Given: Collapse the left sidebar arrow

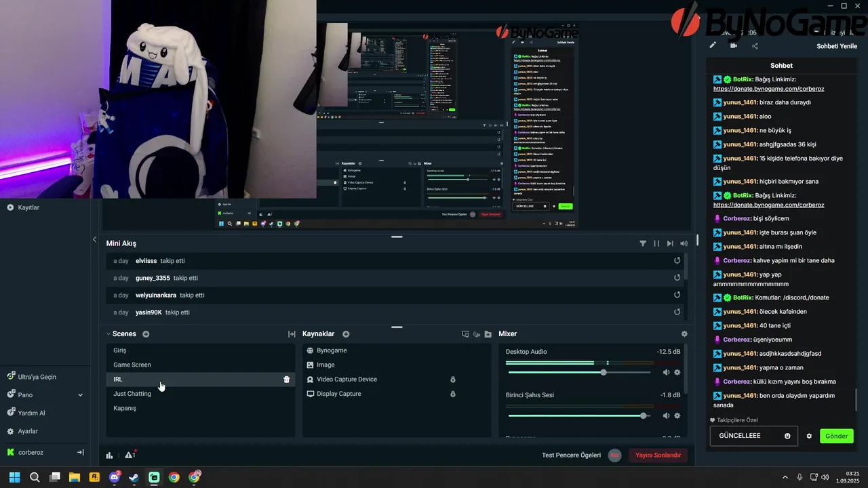Looking at the screenshot, I should (94, 239).
